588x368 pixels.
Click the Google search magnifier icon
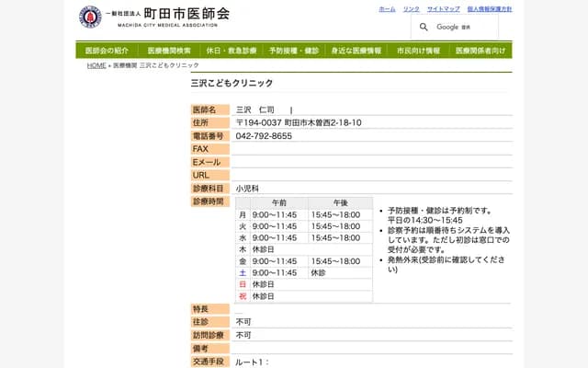point(424,28)
